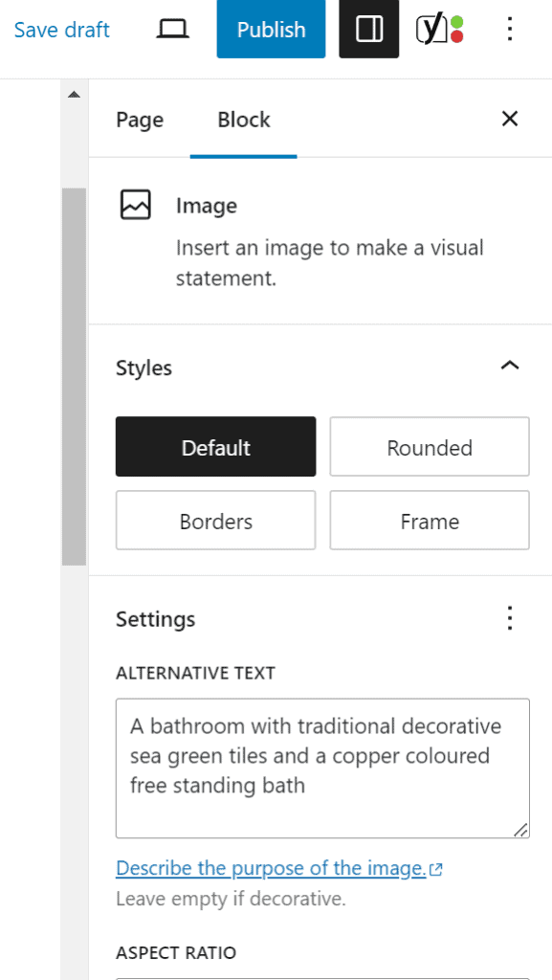Toggle the settings sidebar panel icon
552x980 pixels.
coord(369,30)
